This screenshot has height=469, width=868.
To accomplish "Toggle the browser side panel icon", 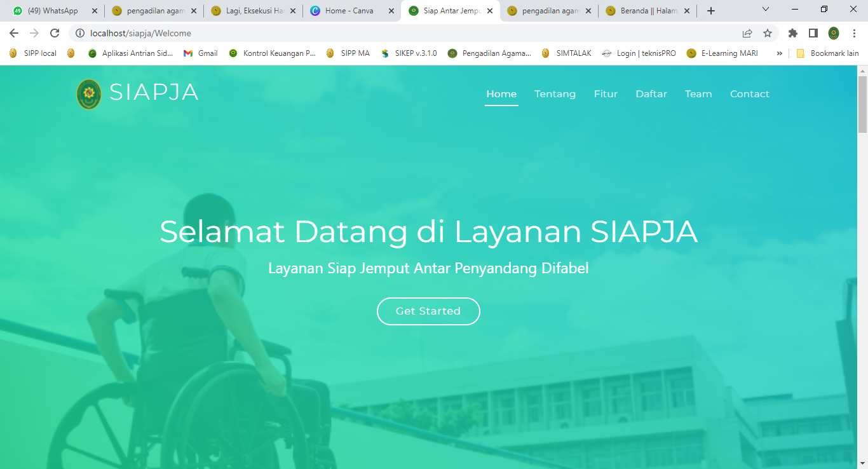I will pos(813,33).
